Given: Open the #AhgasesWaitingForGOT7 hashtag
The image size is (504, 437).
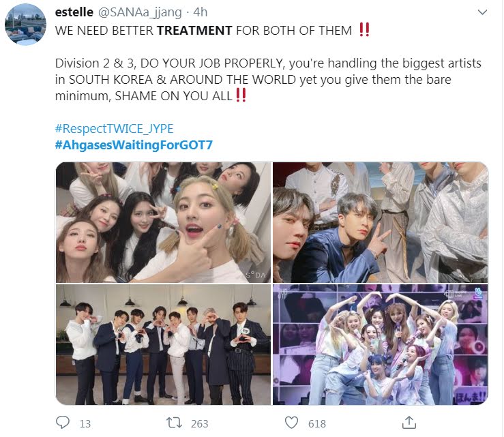Looking at the screenshot, I should (134, 145).
